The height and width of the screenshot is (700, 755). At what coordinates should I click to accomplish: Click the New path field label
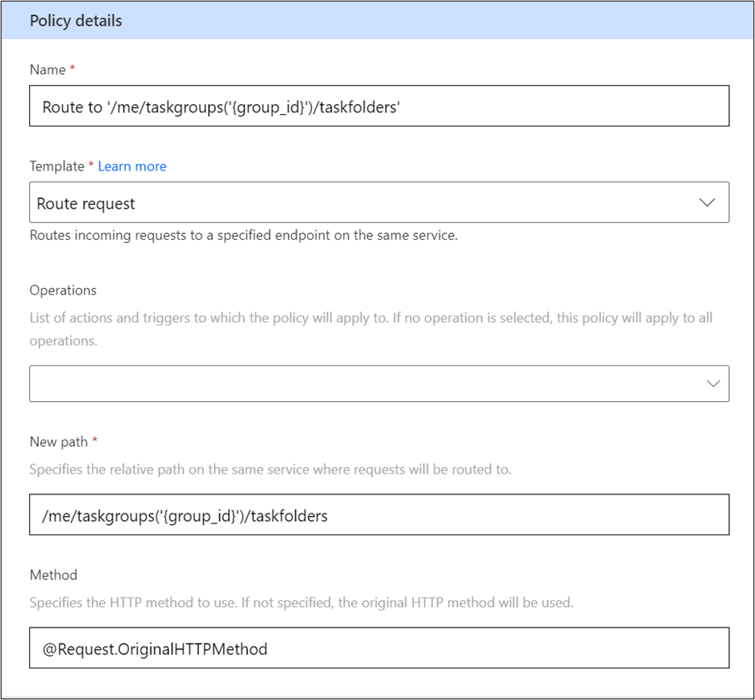click(x=59, y=442)
